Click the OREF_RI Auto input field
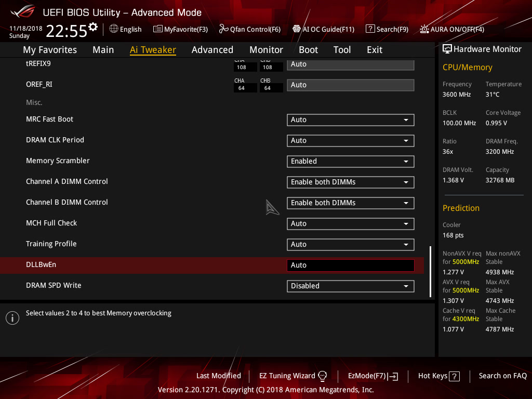This screenshot has height=399, width=532. (x=351, y=85)
